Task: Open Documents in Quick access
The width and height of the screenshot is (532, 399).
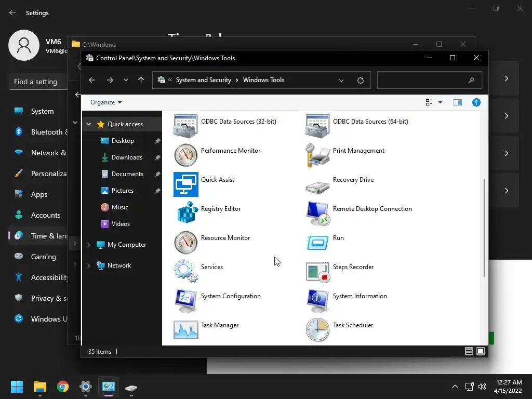Action: tap(127, 174)
